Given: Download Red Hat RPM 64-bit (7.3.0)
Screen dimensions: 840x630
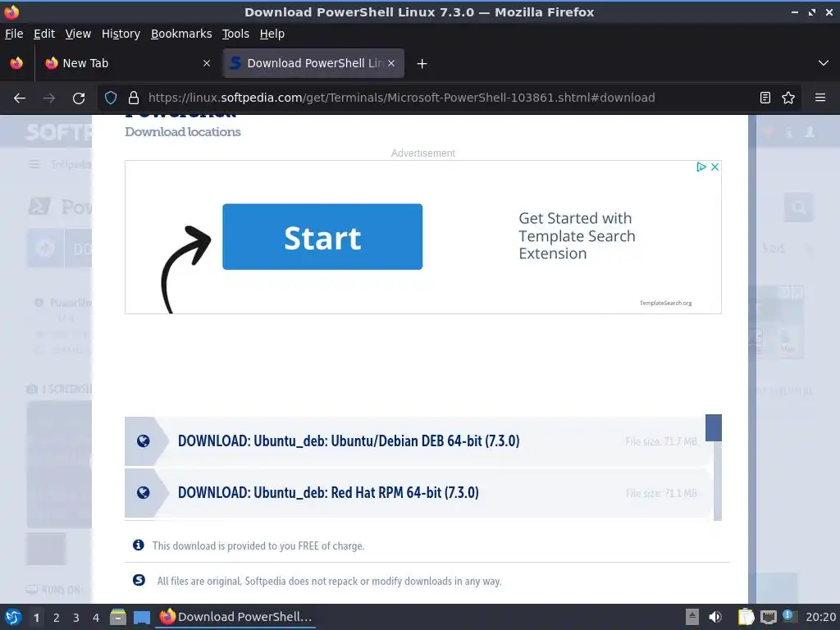Looking at the screenshot, I should click(328, 493).
